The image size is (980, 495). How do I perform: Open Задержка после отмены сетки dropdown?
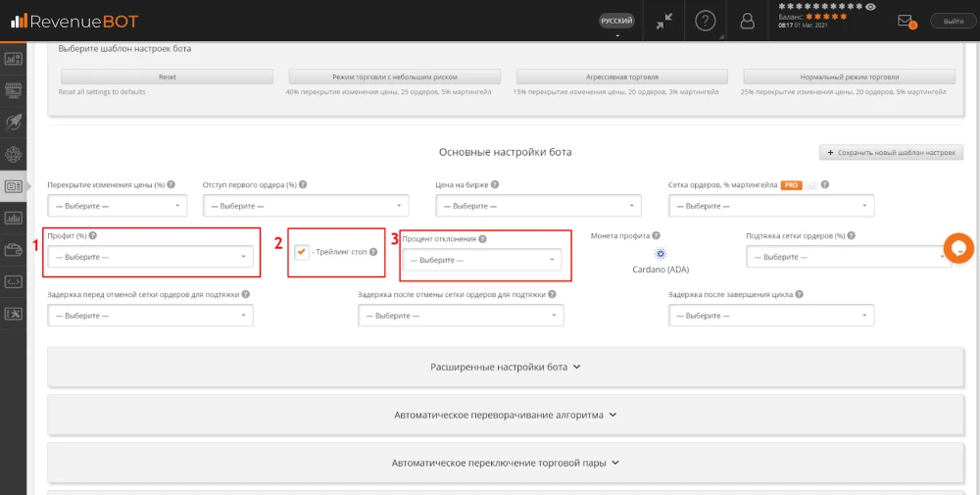point(461,316)
